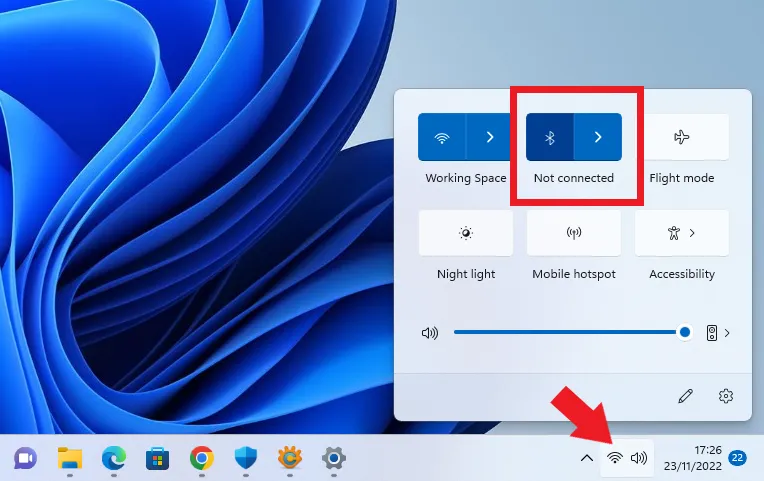
Task: Enable Flight mode
Action: pos(682,137)
